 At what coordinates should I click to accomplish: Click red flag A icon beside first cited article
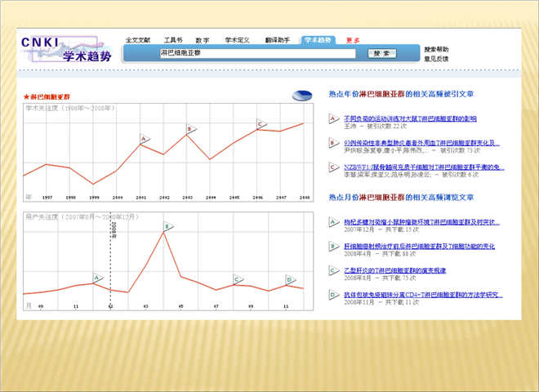(x=333, y=119)
